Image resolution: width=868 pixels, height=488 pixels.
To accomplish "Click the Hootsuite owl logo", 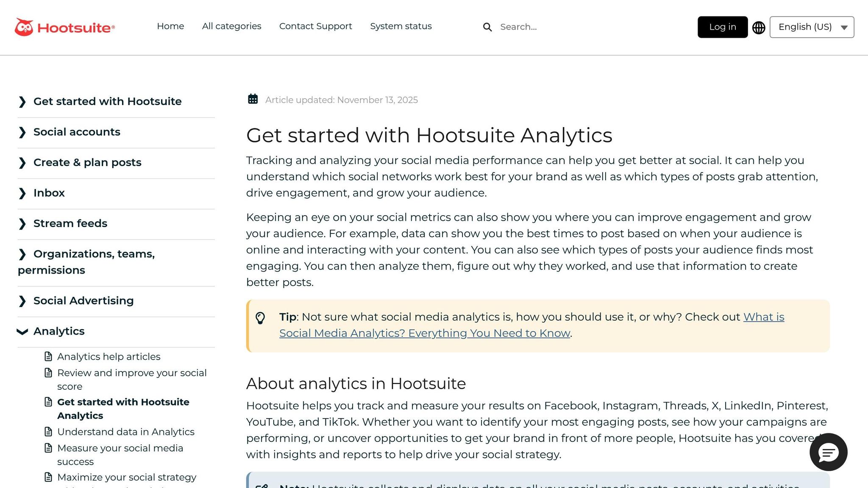I will click(x=25, y=27).
